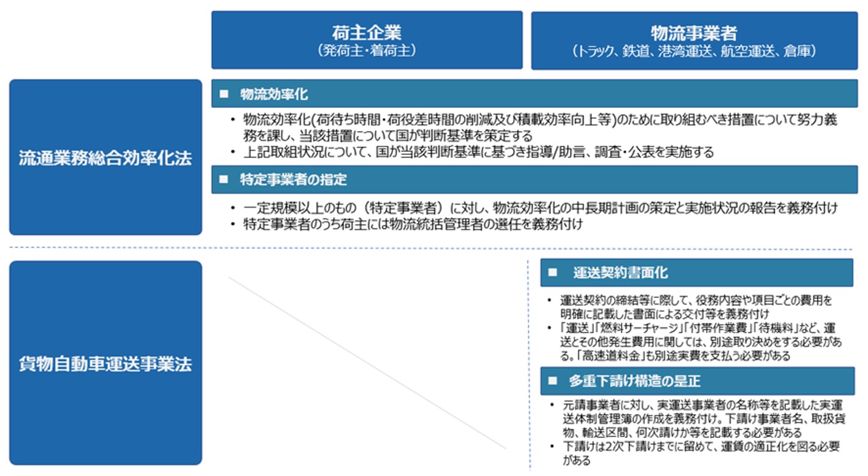Click the square marker before 運送契約書面化
The image size is (868, 476).
coord(553,273)
